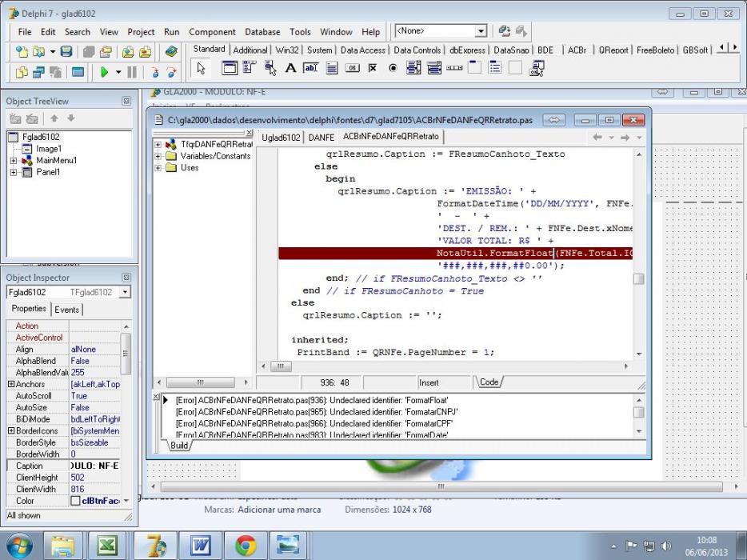Open the dropdown arrow beside Open file
Screen dimensions: 747x560
click(53, 51)
